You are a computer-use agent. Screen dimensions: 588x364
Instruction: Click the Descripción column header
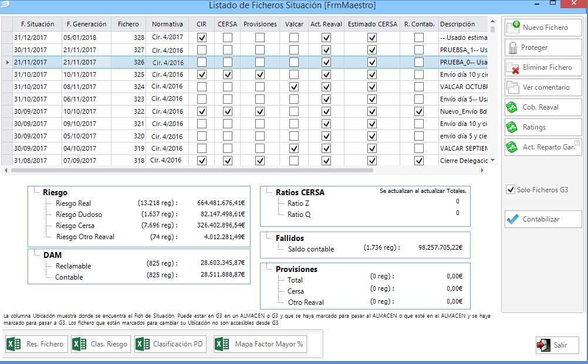[x=463, y=24]
